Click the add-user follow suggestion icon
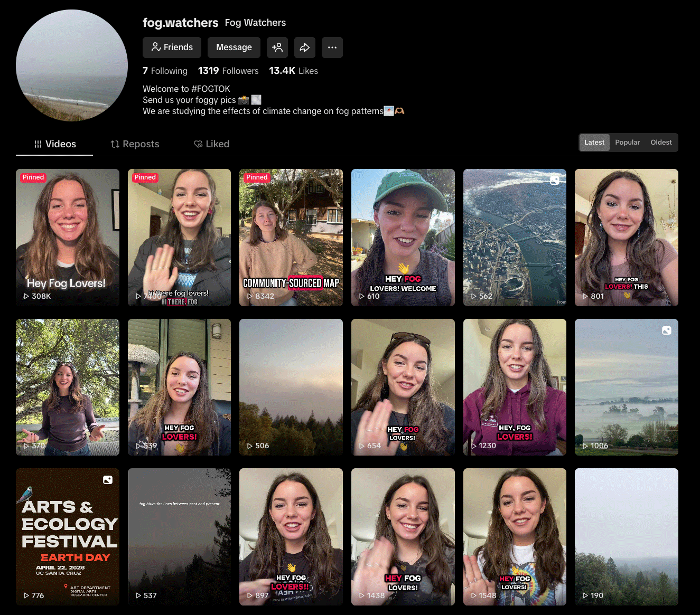700x615 pixels. [277, 48]
